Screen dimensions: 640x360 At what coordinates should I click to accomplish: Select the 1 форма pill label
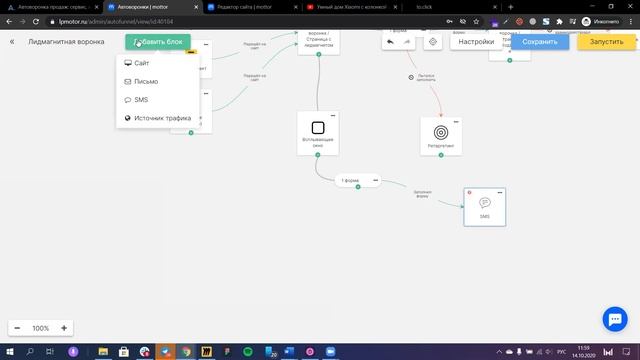pyautogui.click(x=350, y=180)
